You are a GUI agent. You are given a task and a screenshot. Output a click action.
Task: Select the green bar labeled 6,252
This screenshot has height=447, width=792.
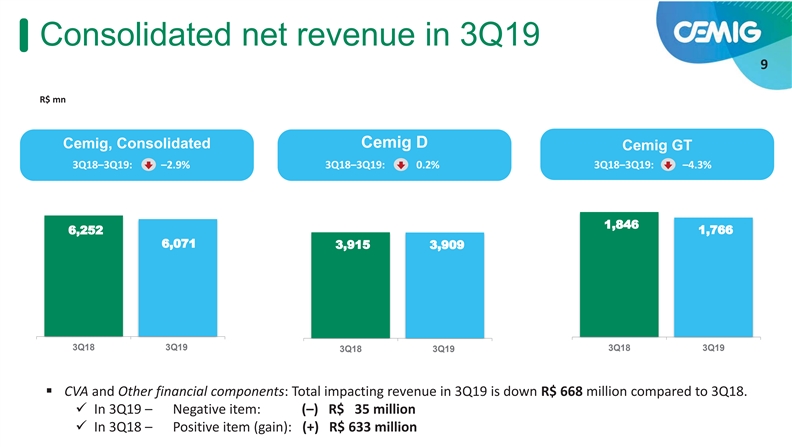coord(84,276)
